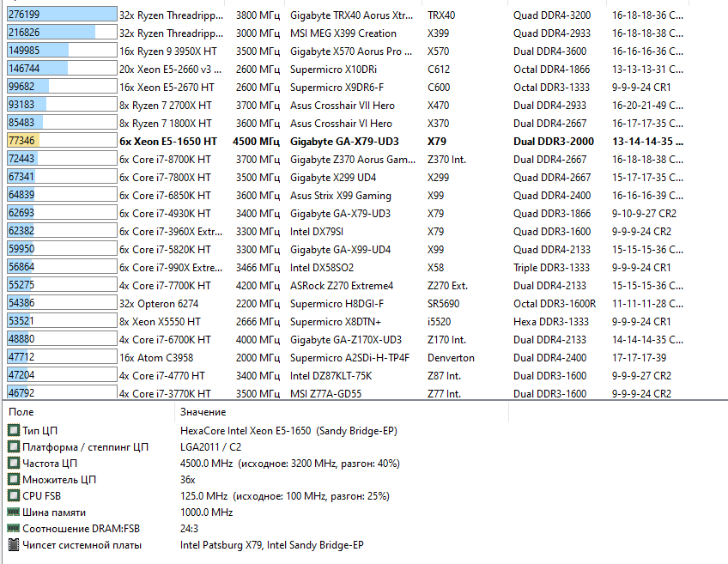Click the Asus Crosshair VI Hero cell

click(342, 124)
